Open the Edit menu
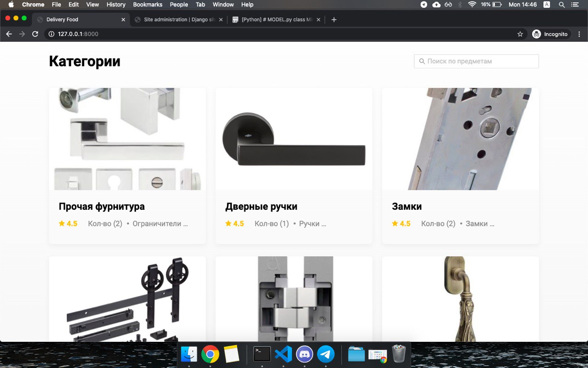 tap(73, 5)
